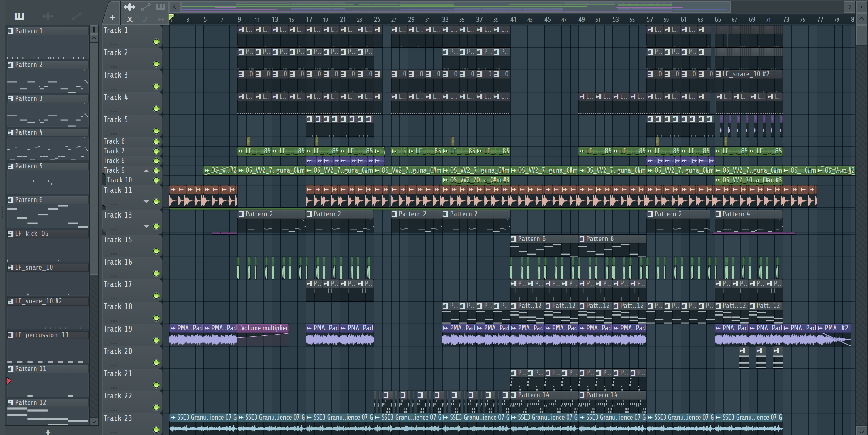Click the plus button beside the playlist toolbar
Screen dimensions: 868x435
pos(112,17)
